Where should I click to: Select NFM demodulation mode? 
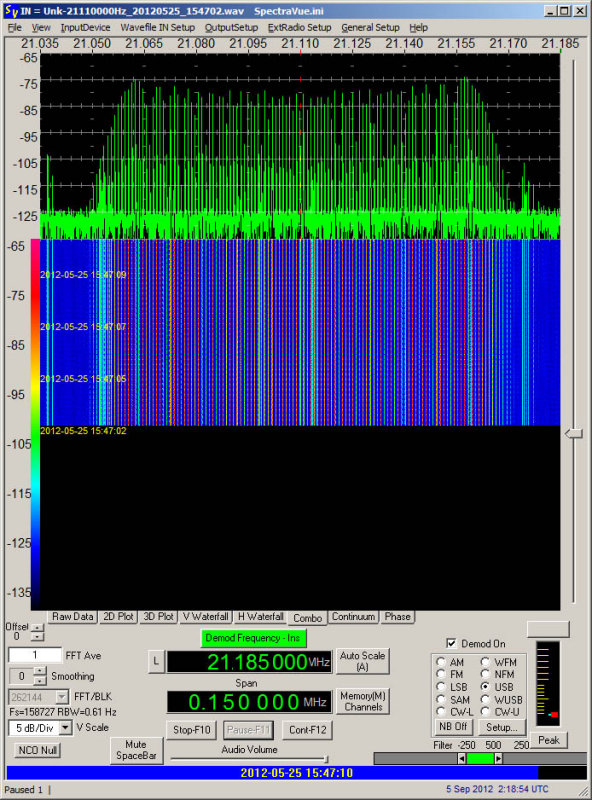485,674
